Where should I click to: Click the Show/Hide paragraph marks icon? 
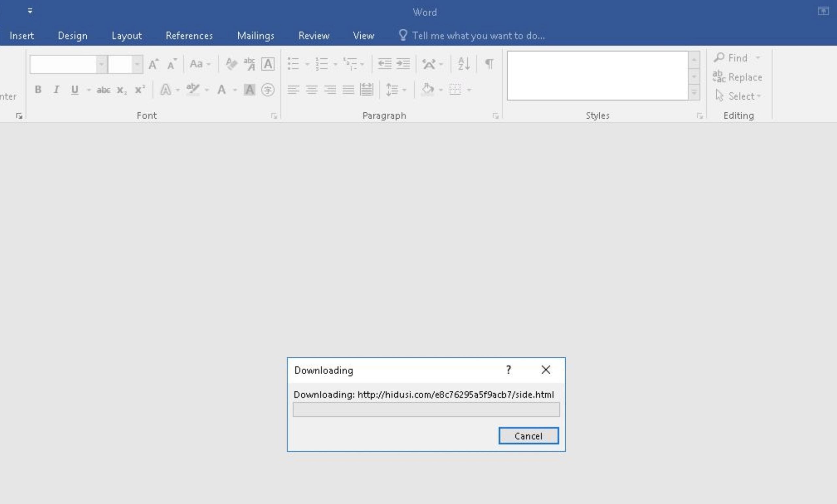coord(489,64)
